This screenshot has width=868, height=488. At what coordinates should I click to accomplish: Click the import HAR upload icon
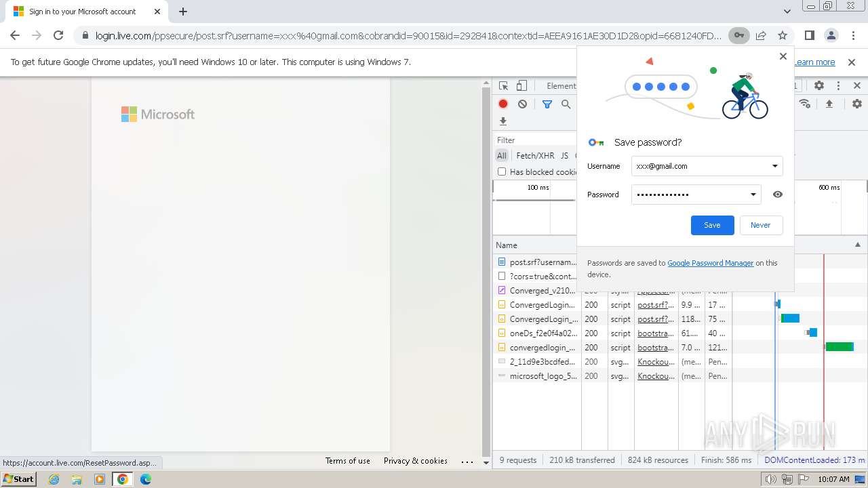[x=829, y=104]
